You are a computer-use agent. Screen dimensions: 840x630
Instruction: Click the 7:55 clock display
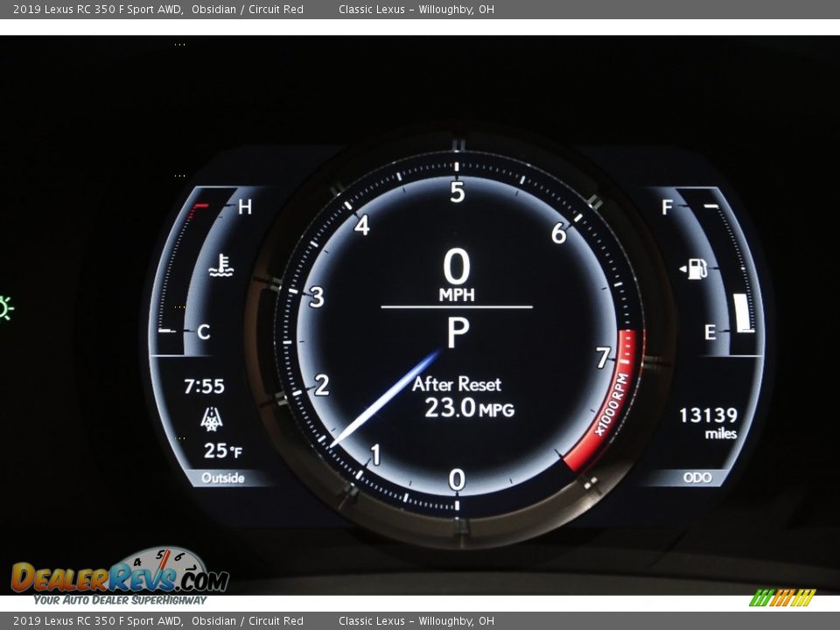point(204,386)
